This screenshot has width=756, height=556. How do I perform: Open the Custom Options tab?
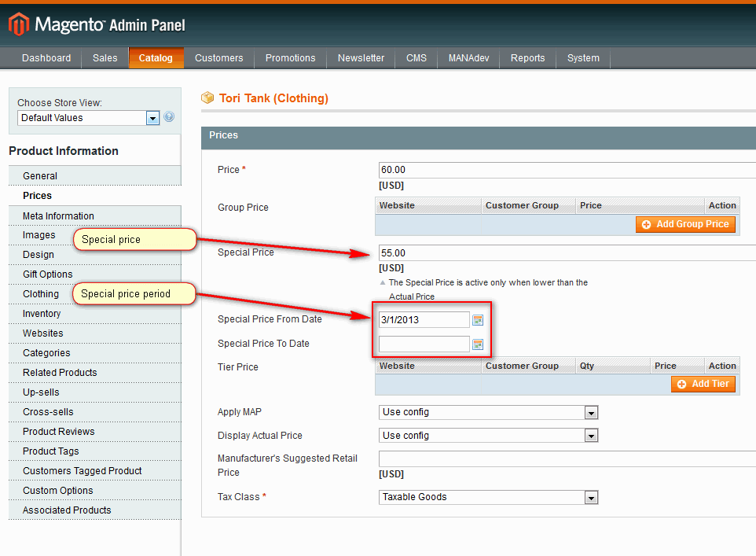[x=94, y=491]
